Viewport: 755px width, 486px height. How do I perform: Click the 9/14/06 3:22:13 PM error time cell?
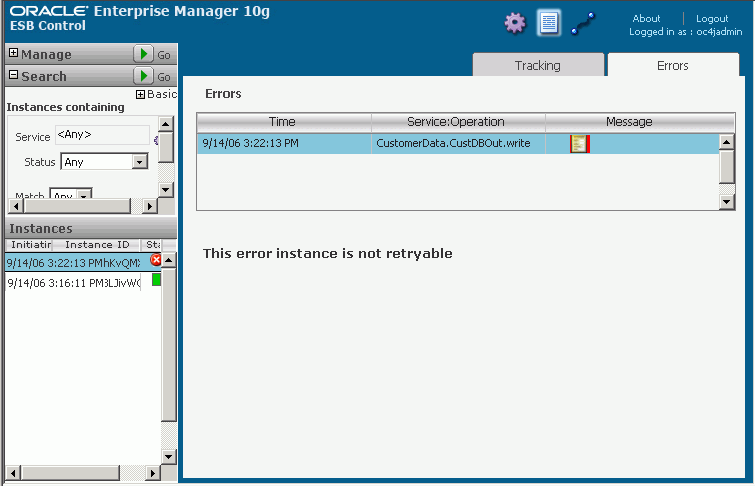point(284,144)
